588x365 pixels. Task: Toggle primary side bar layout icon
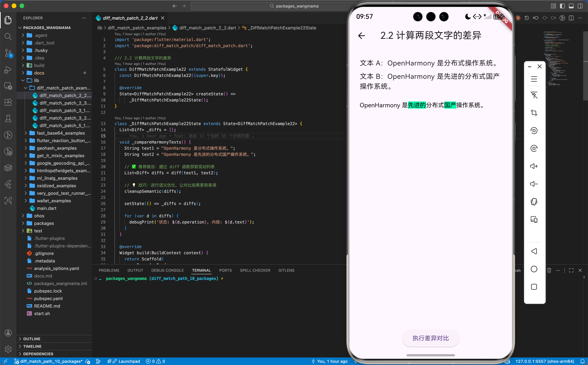562,6
